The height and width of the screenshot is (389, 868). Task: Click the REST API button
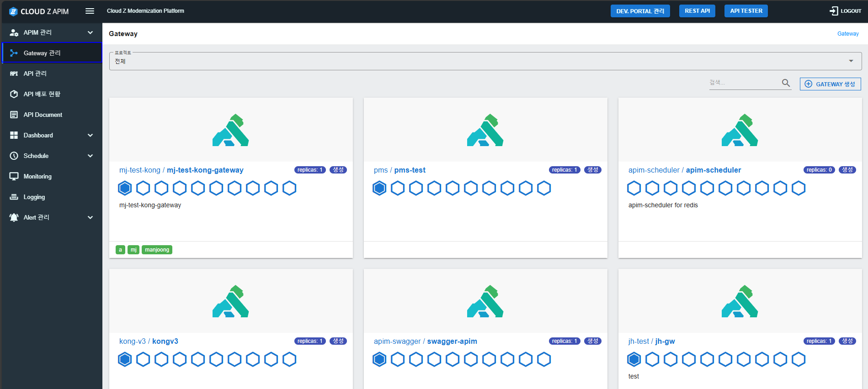(x=697, y=11)
